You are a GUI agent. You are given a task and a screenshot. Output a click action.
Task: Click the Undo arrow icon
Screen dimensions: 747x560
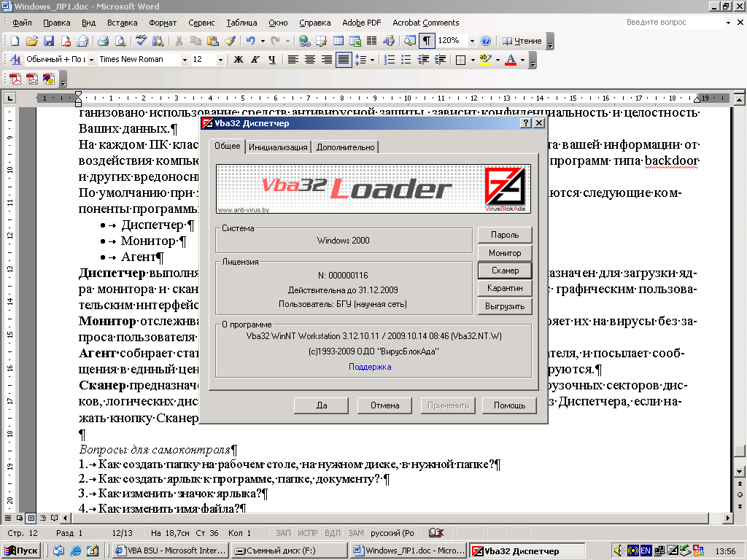coord(251,41)
